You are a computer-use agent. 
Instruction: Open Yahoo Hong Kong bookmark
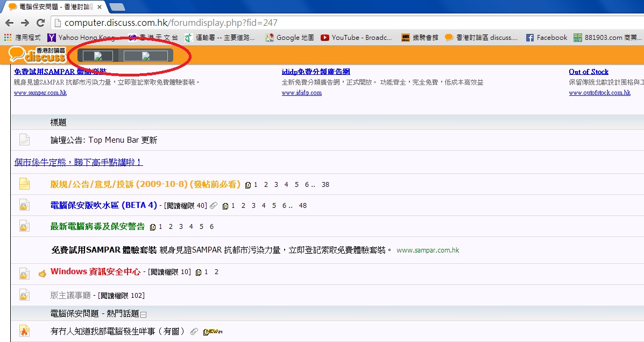coord(81,37)
